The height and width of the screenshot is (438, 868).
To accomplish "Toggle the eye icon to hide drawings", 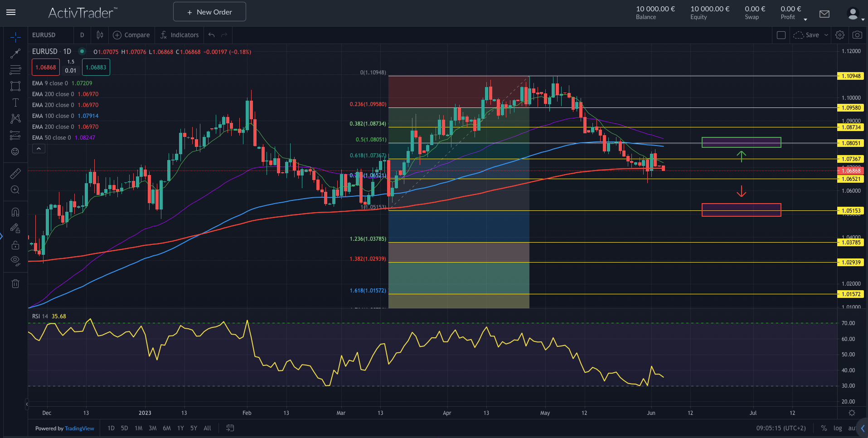I will [x=15, y=261].
